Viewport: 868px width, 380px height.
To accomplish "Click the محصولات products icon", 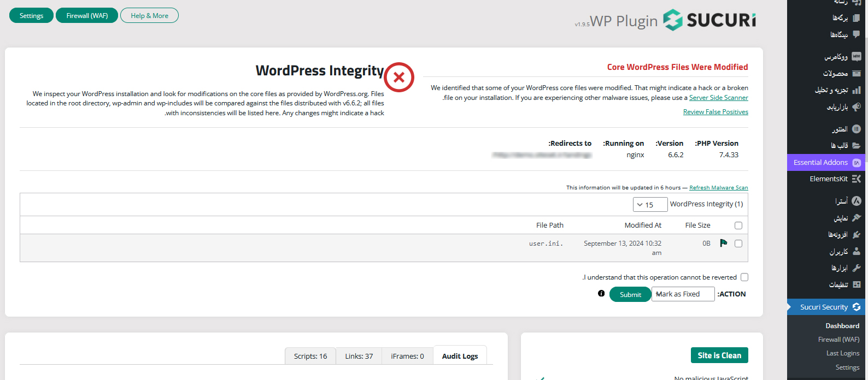I will (857, 73).
